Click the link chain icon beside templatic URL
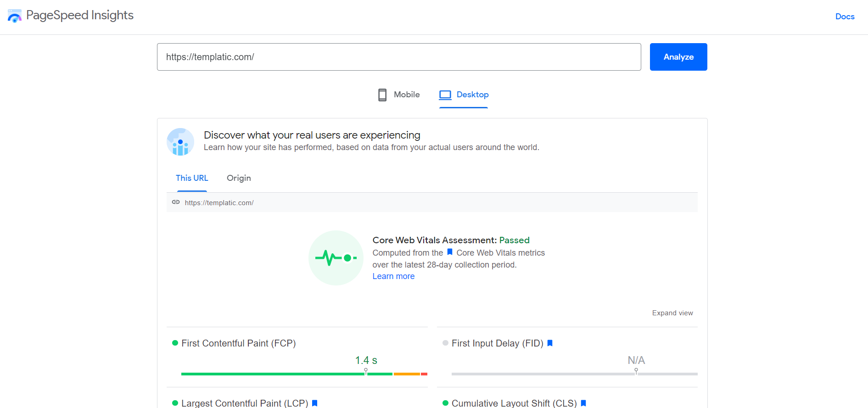The height and width of the screenshot is (408, 868). pyautogui.click(x=176, y=202)
